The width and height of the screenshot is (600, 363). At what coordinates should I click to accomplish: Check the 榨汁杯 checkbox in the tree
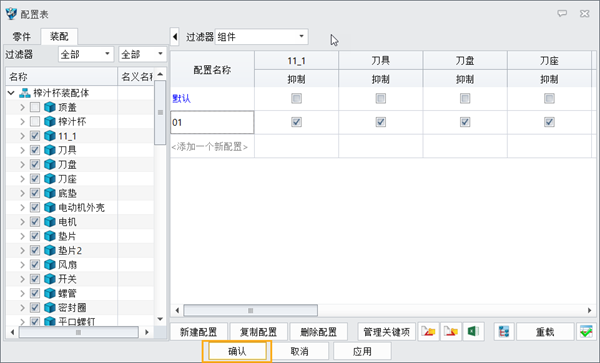click(x=35, y=122)
